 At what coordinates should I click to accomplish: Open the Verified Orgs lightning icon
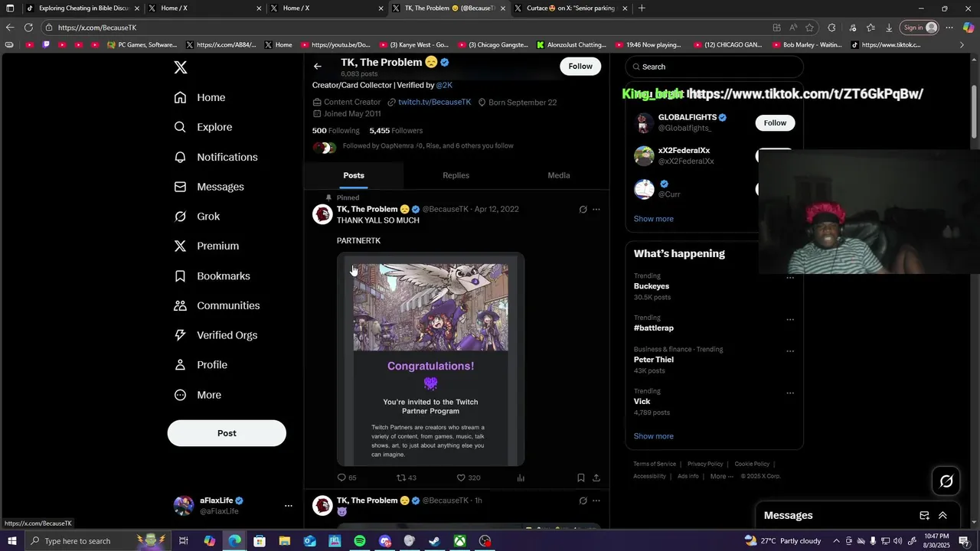point(180,335)
